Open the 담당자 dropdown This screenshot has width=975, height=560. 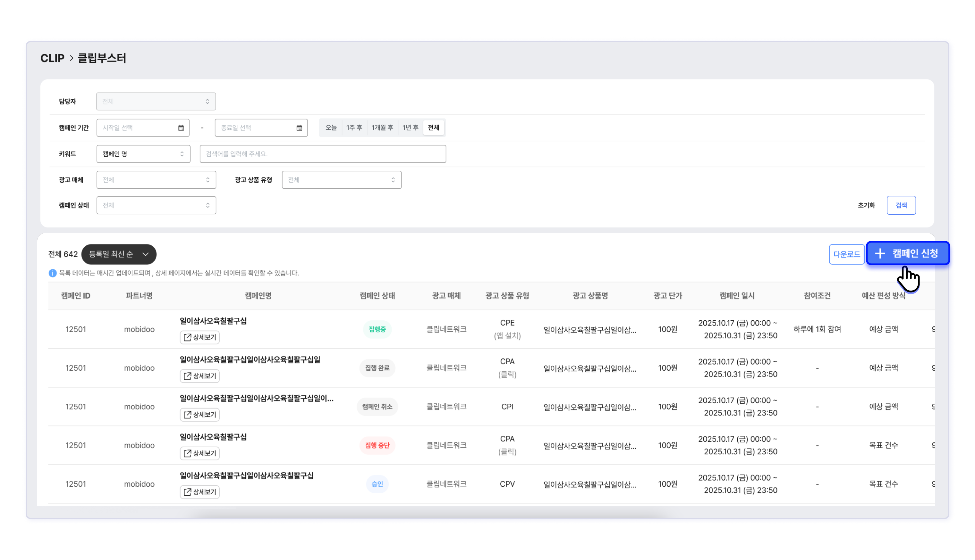click(156, 102)
